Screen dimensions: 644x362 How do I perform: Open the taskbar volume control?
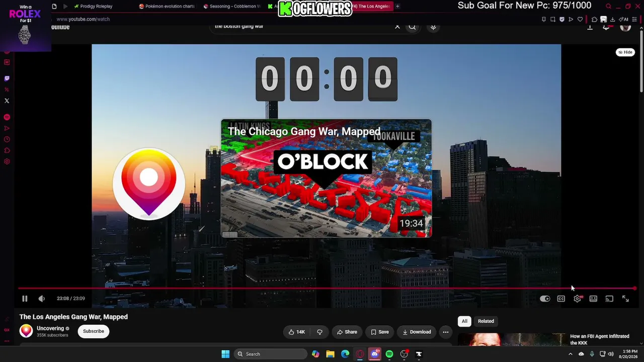[x=611, y=354]
